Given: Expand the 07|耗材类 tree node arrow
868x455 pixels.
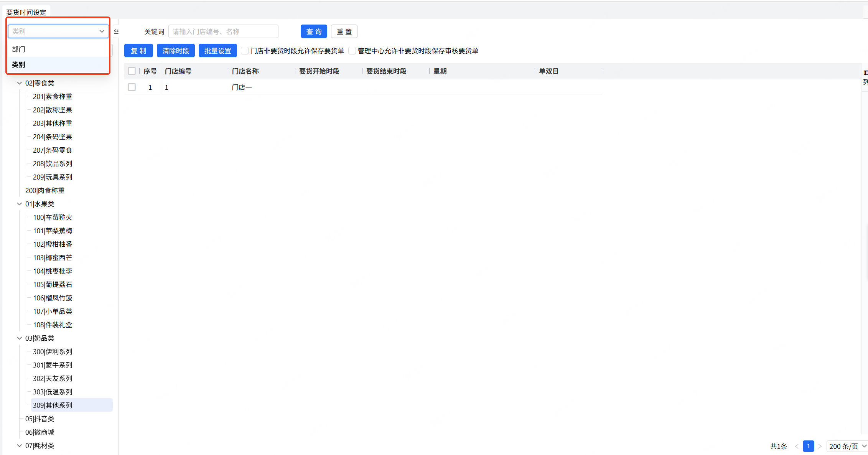Looking at the screenshot, I should [x=20, y=446].
